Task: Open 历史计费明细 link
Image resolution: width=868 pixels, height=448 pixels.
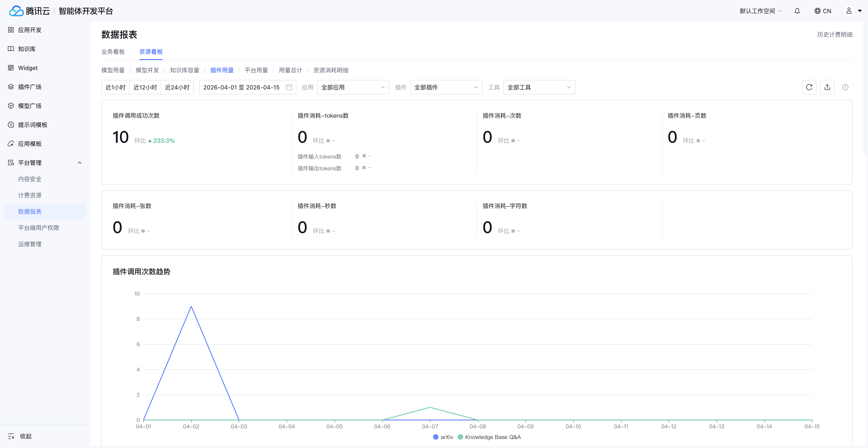Action: pos(835,34)
